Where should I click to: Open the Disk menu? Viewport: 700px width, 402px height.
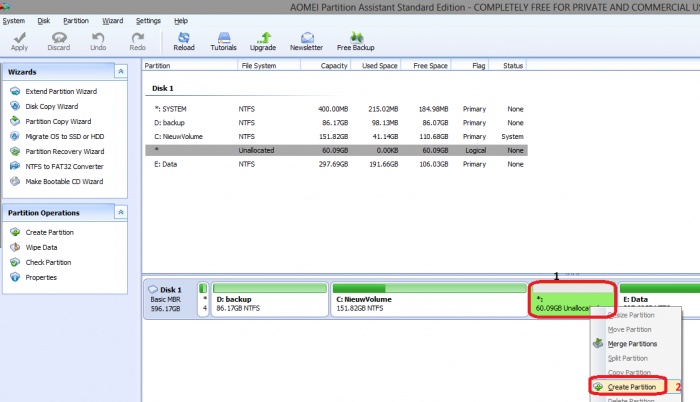click(x=44, y=21)
